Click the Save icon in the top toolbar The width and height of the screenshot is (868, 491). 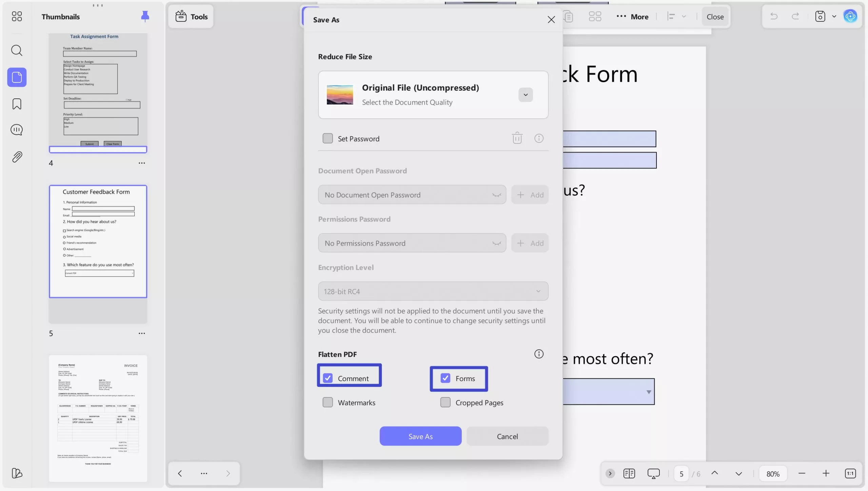[x=820, y=16]
